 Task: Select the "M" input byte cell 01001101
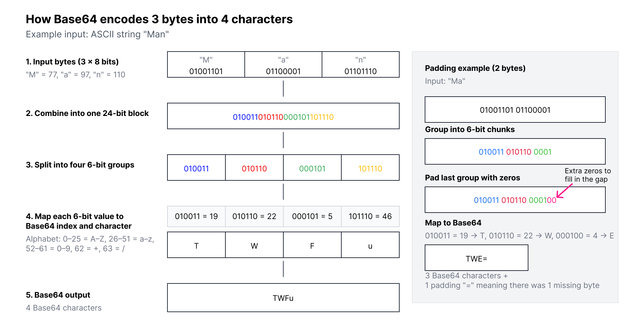[206, 65]
